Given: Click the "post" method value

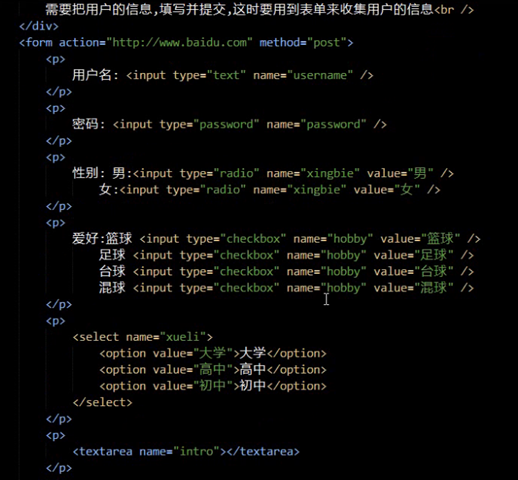Looking at the screenshot, I should coord(327,43).
